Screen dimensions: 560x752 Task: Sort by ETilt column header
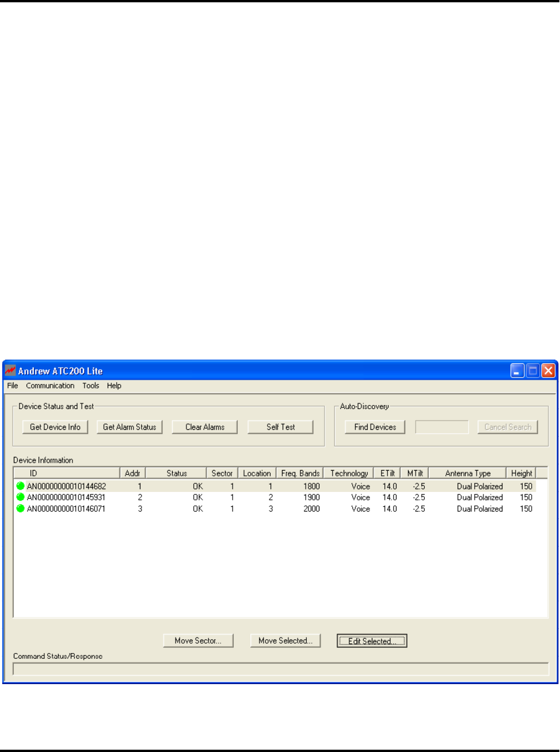pos(387,473)
